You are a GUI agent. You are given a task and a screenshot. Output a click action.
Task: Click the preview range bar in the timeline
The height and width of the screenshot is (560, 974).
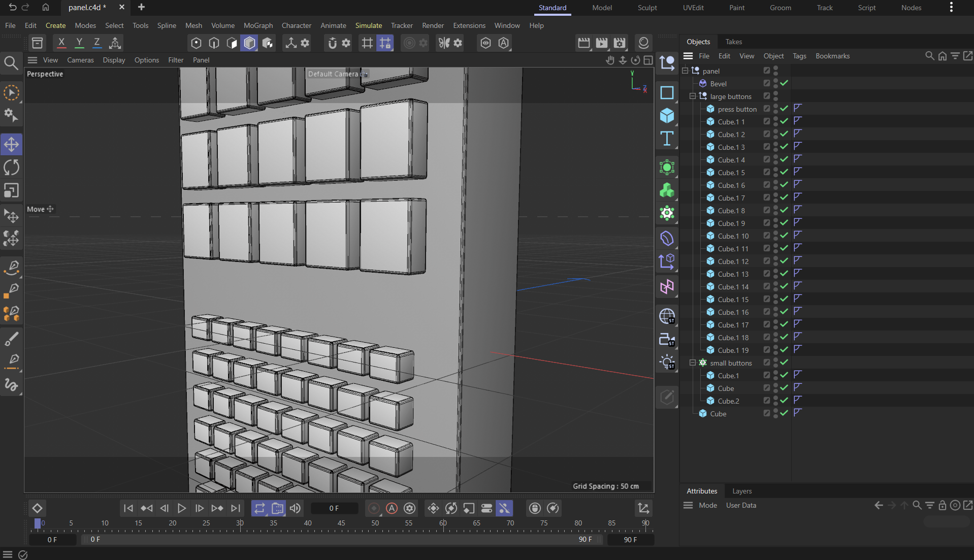tap(342, 540)
